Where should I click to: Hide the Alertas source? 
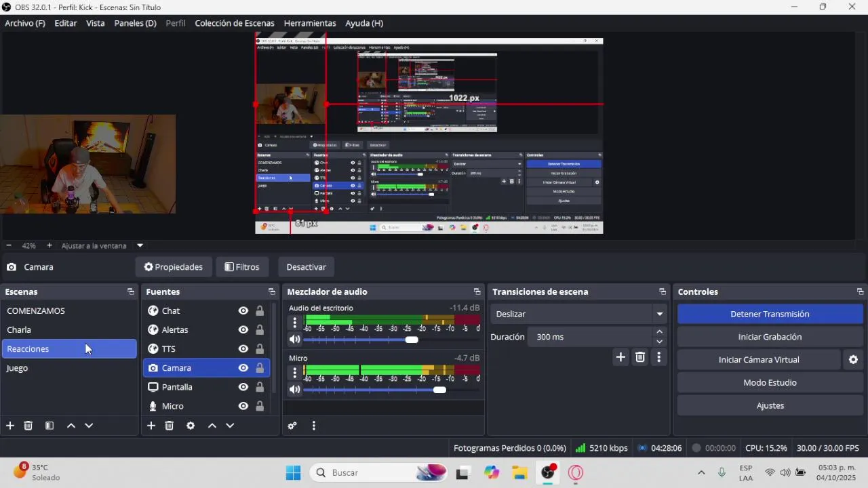point(243,330)
